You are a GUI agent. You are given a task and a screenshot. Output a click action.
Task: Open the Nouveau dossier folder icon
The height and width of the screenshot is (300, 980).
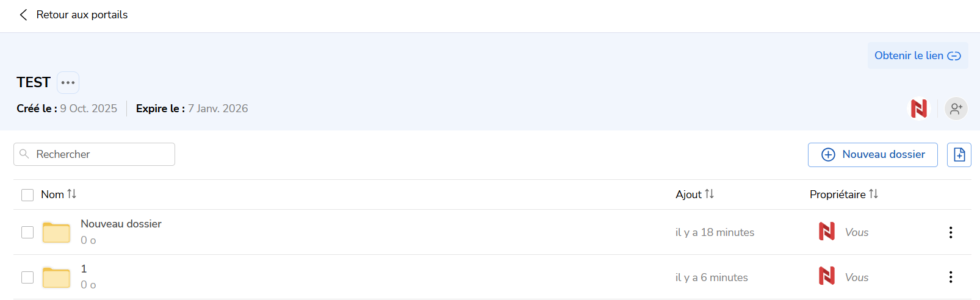[x=56, y=232]
